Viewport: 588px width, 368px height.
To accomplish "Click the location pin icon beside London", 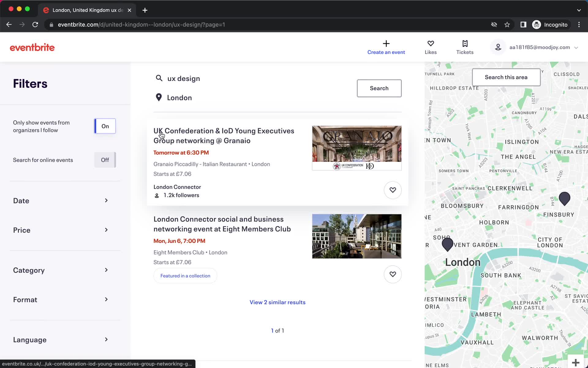I will click(x=159, y=98).
